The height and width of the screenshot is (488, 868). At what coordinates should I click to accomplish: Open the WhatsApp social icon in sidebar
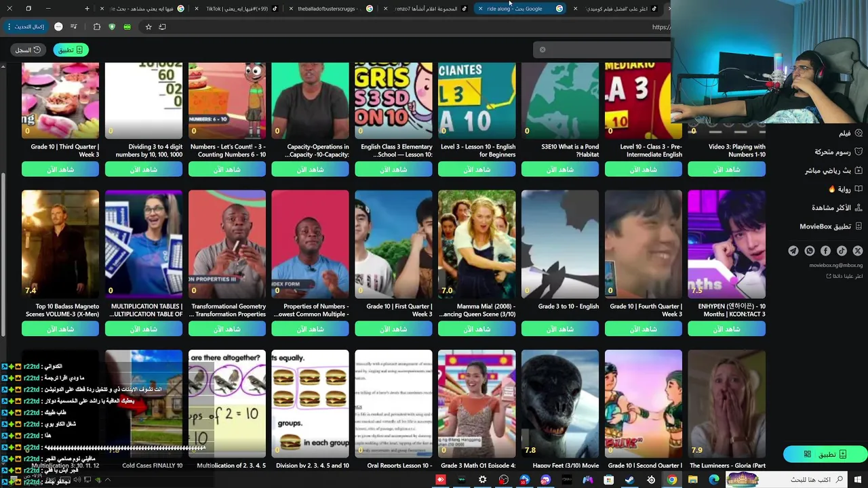810,251
